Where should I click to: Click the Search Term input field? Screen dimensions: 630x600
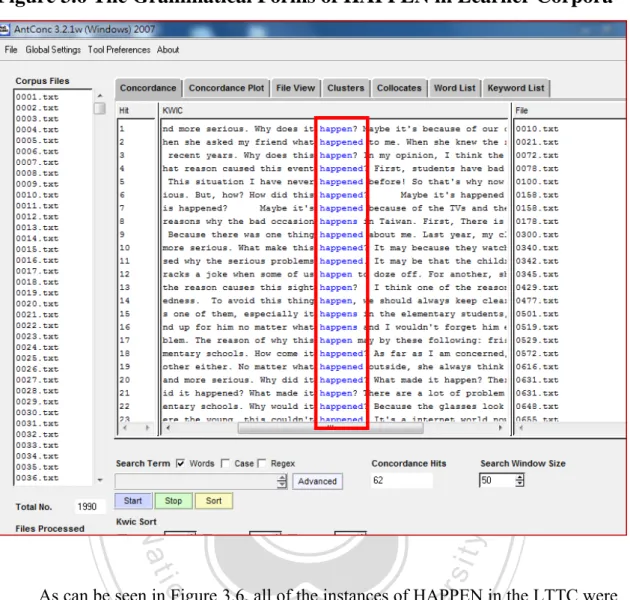pos(196,481)
